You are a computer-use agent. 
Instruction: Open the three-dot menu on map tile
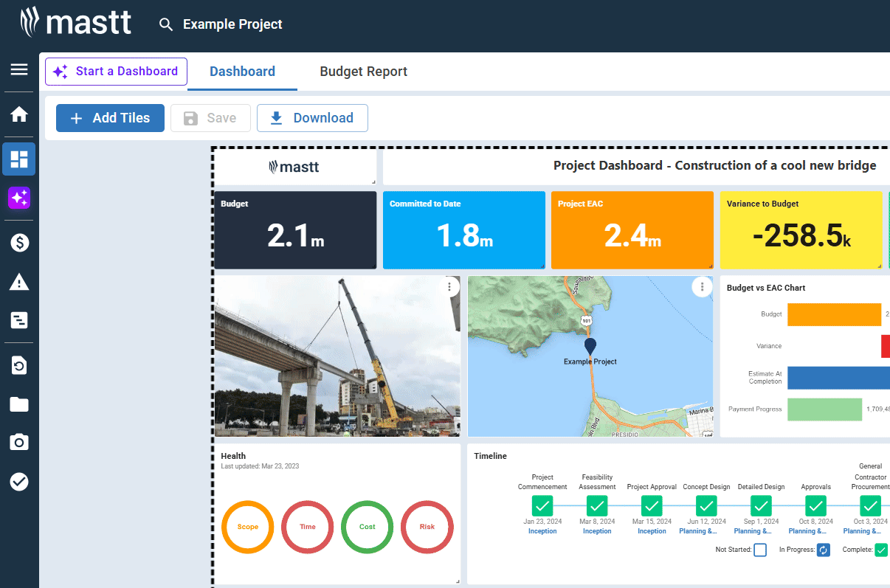click(702, 288)
